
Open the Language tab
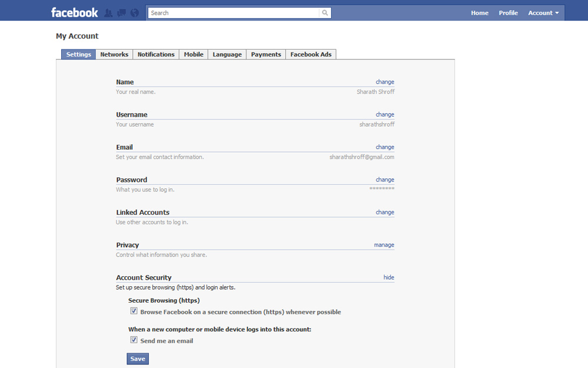click(227, 54)
